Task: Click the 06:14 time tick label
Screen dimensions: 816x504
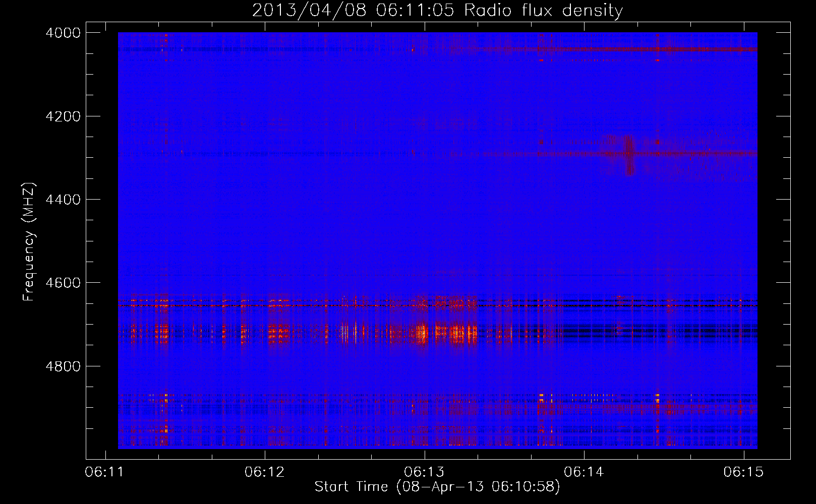Action: tap(584, 472)
